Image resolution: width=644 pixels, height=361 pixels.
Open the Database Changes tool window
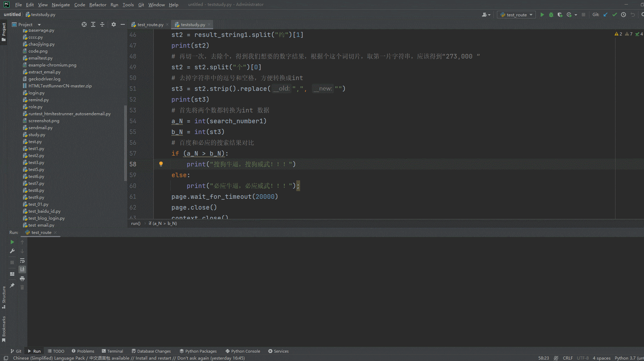(151, 351)
